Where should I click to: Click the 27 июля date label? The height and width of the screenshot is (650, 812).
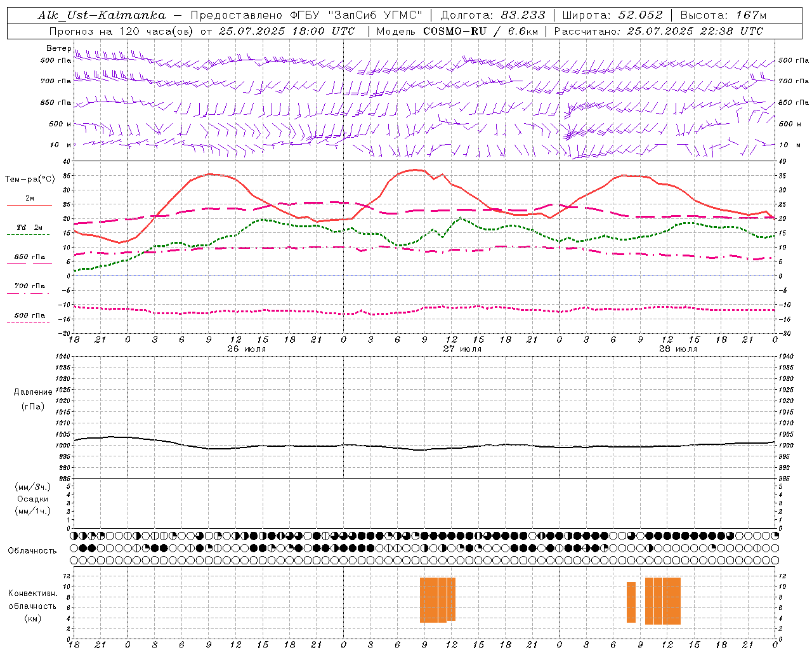point(462,348)
